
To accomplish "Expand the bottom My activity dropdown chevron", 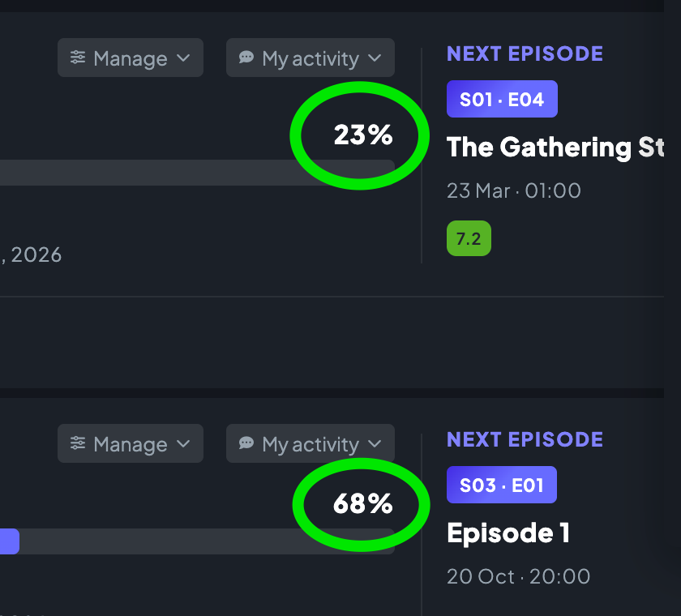I will 375,443.
